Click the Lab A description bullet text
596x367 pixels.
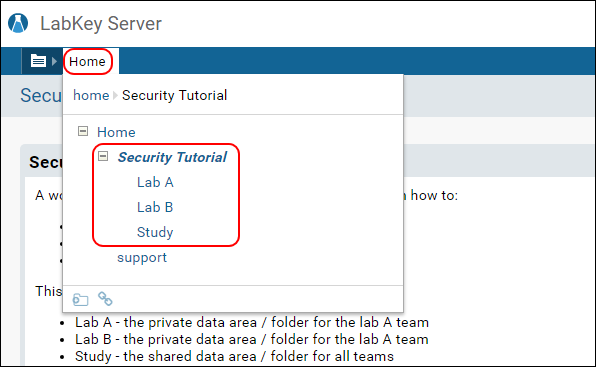[x=252, y=323]
